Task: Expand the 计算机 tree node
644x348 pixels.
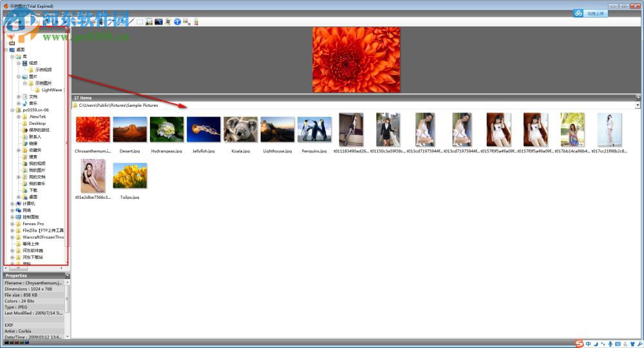Action: tap(12, 203)
